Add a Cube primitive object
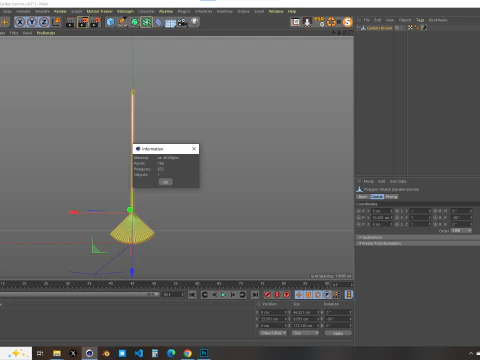The width and height of the screenshot is (480, 360). click(110, 22)
